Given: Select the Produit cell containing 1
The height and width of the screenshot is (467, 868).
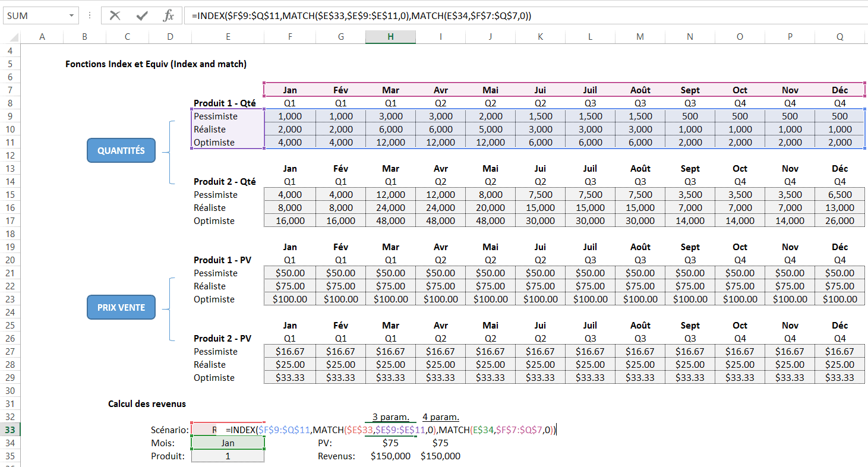Looking at the screenshot, I should point(228,456).
